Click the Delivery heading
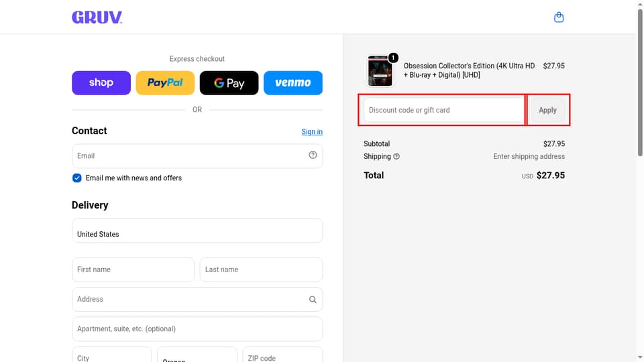This screenshot has height=362, width=644. pyautogui.click(x=90, y=205)
